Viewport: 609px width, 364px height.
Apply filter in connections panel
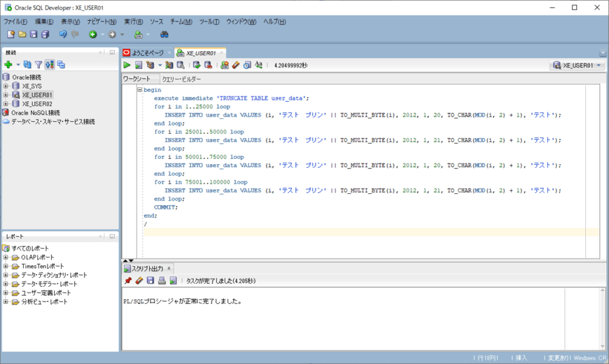click(39, 64)
